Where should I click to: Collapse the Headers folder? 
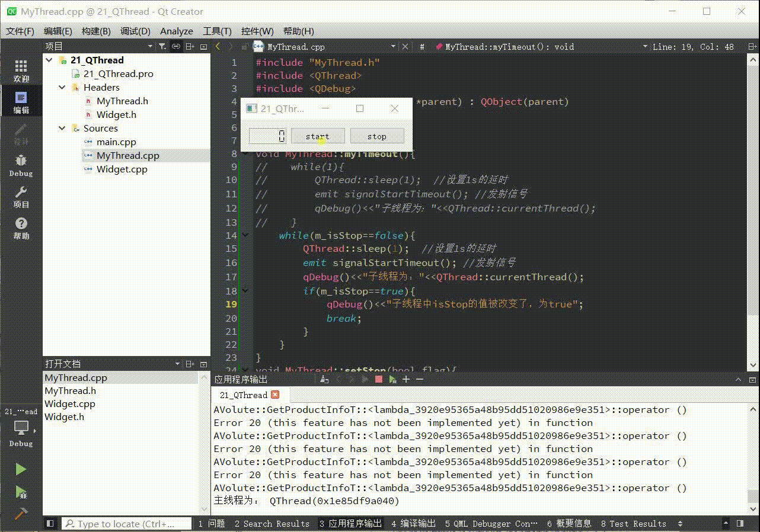click(x=62, y=87)
